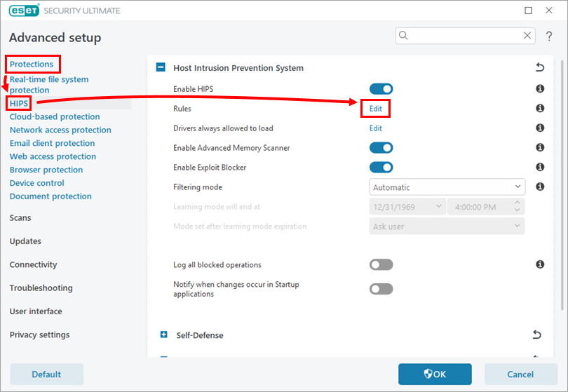Expand the Self-Defense section
Image resolution: width=568 pixels, height=392 pixels.
pos(163,334)
